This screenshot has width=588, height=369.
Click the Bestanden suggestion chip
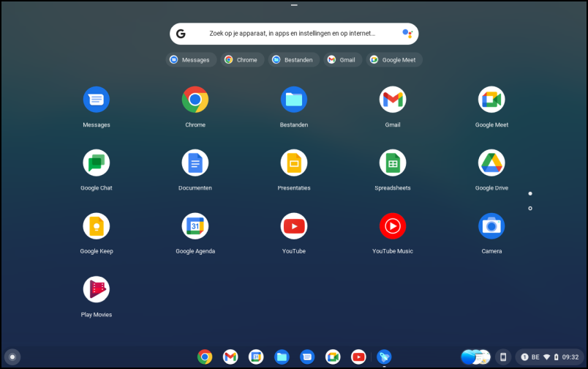coord(293,60)
